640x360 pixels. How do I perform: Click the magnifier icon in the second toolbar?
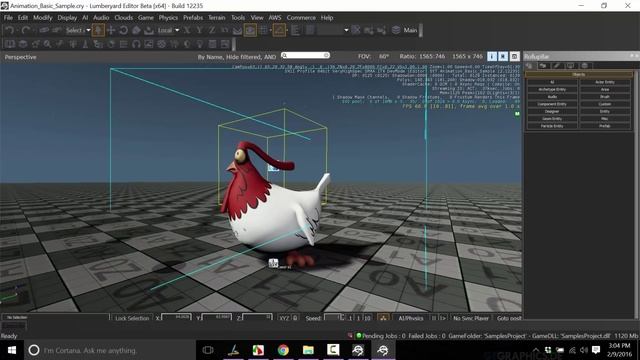click(x=47, y=44)
